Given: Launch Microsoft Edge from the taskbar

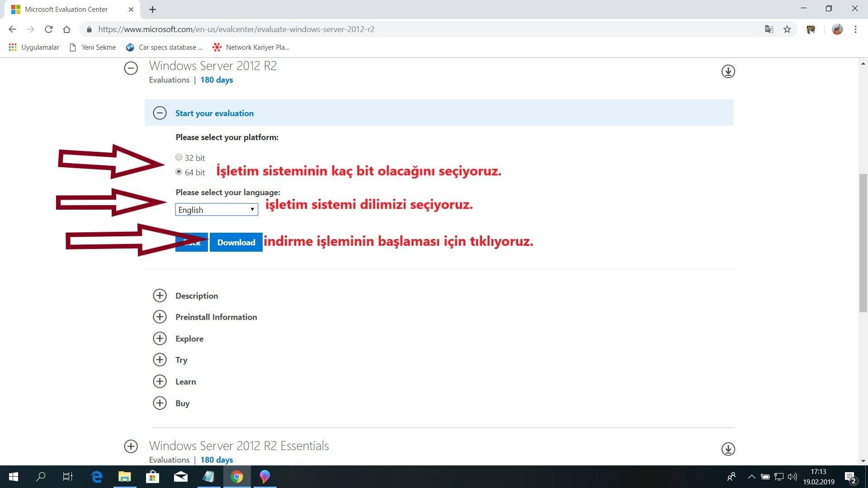Looking at the screenshot, I should (x=97, y=477).
